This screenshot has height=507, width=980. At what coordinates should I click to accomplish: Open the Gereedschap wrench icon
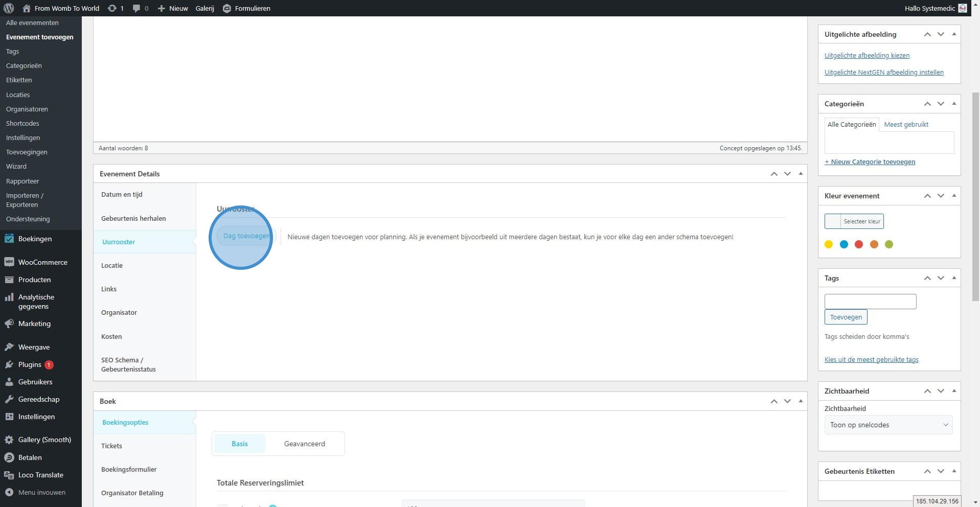9,399
